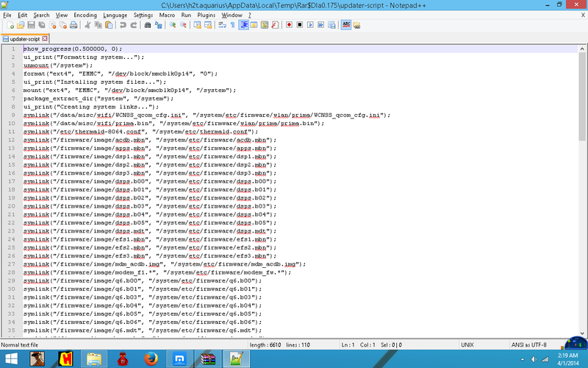Toggle synchronize vertical scrolling

(197, 25)
